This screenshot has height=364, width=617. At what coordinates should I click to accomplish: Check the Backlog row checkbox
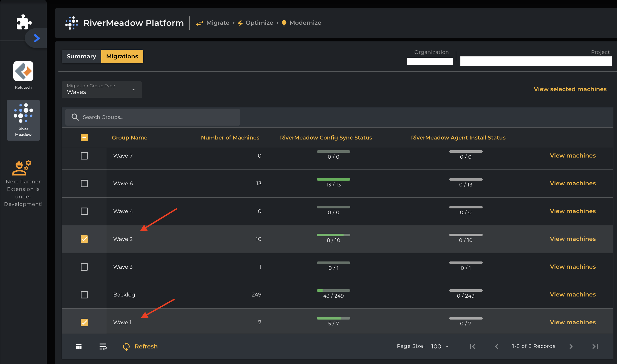coord(84,295)
